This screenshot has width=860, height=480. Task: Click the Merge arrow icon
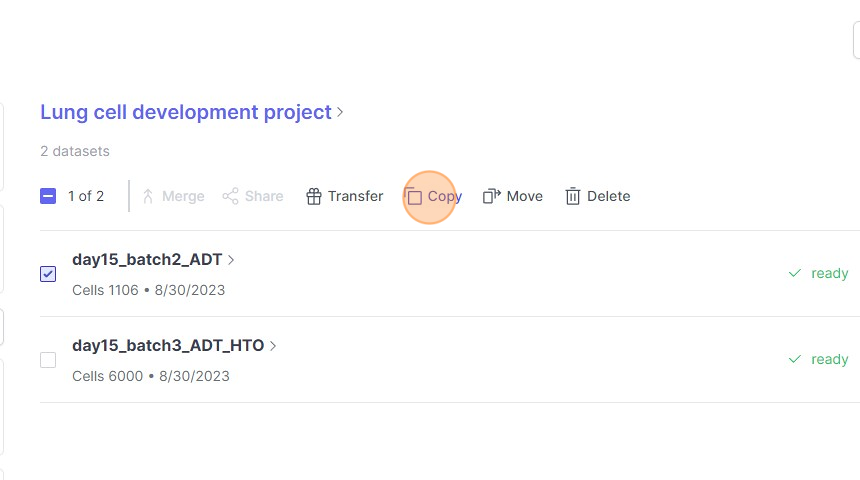pyautogui.click(x=148, y=196)
